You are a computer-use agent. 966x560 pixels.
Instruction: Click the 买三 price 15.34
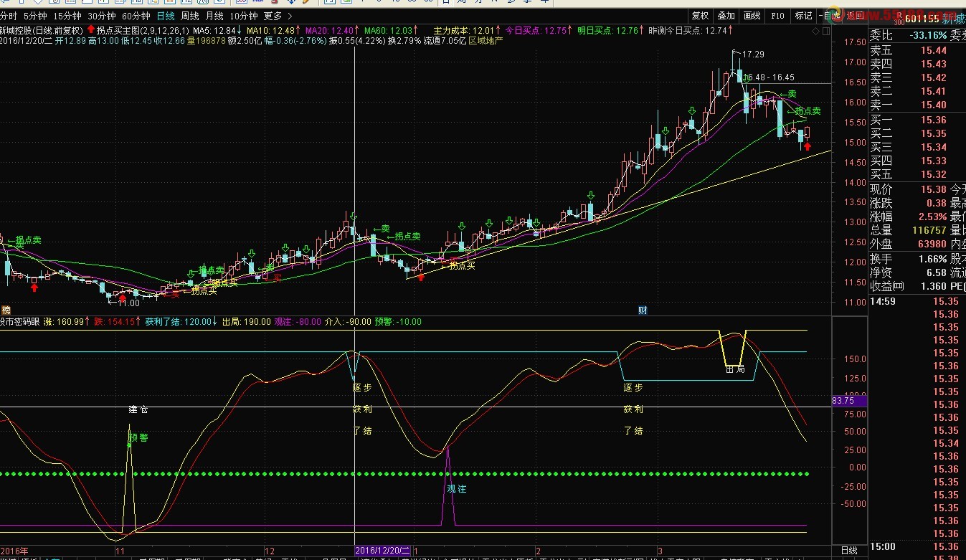pos(934,147)
